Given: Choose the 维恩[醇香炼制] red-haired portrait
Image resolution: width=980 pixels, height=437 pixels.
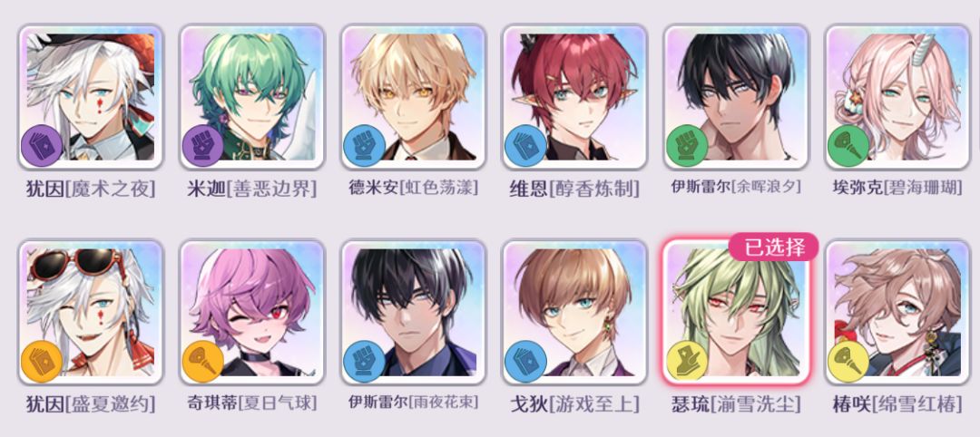Looking at the screenshot, I should click(x=575, y=97).
